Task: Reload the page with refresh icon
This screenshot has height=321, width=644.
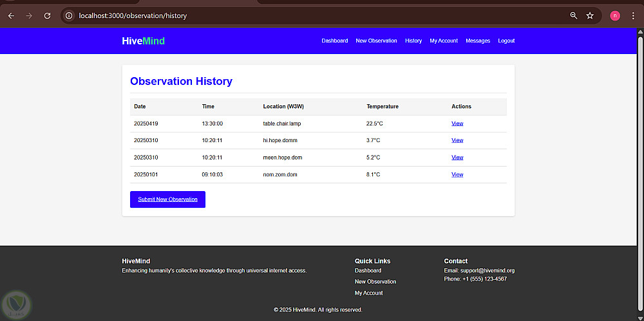Action: (x=47, y=15)
